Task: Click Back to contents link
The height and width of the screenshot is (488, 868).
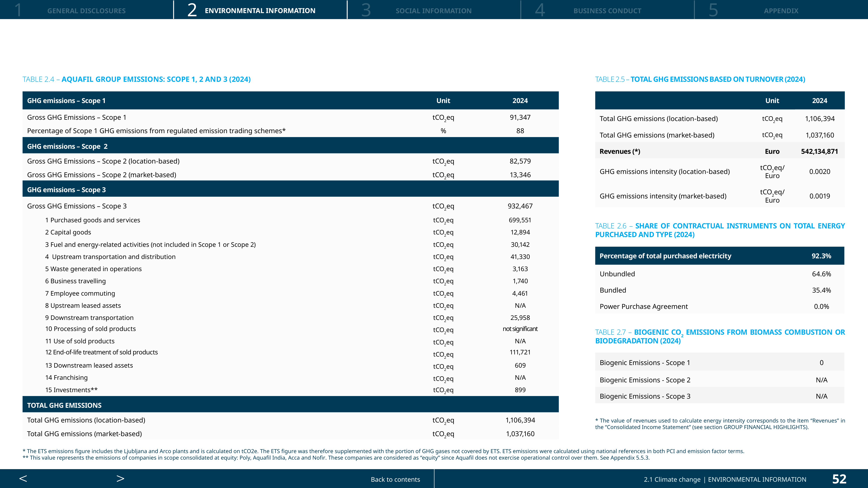Action: (x=395, y=479)
